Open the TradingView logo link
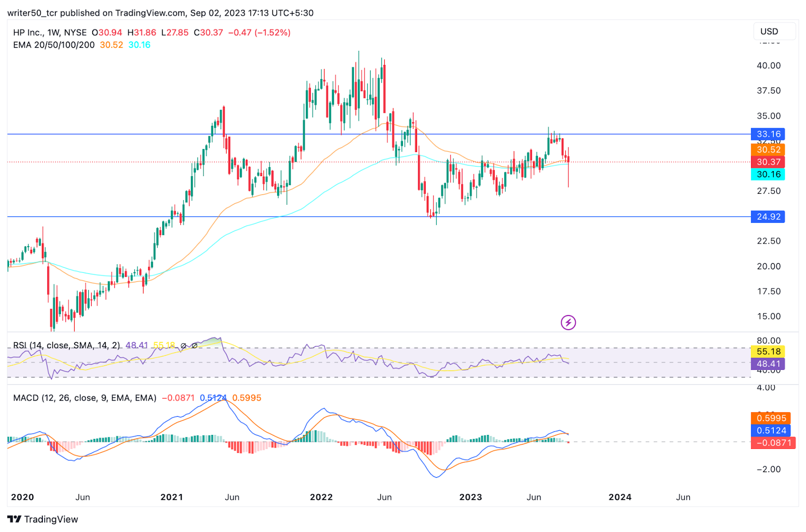 (x=43, y=519)
